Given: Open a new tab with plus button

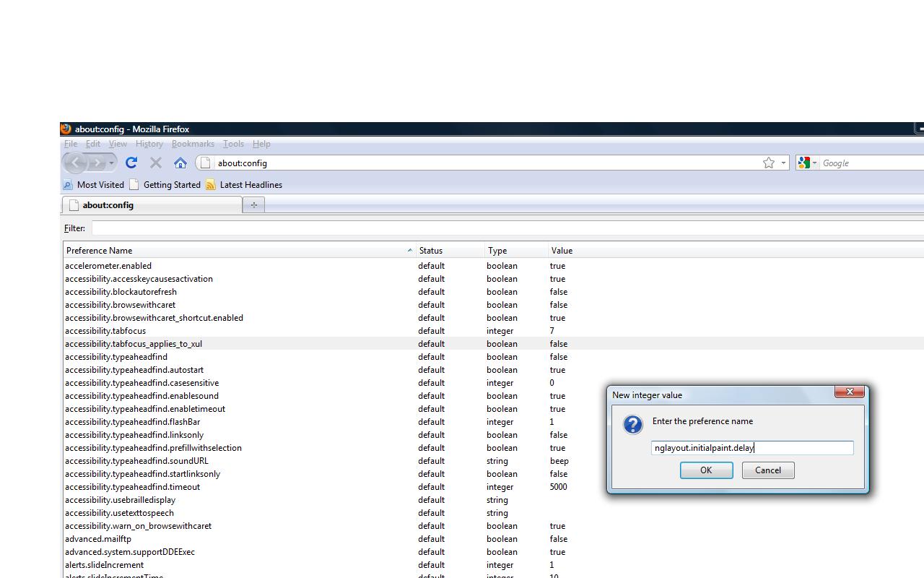Looking at the screenshot, I should click(x=254, y=205).
